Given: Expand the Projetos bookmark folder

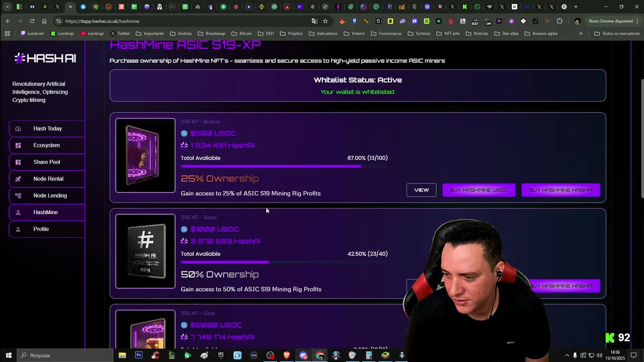Looking at the screenshot, I should coord(291,34).
